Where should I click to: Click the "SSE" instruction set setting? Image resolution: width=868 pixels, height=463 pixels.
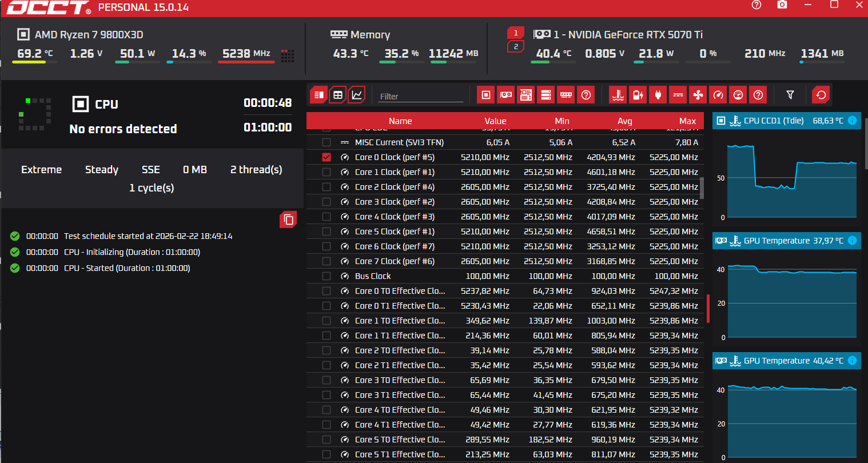[151, 170]
